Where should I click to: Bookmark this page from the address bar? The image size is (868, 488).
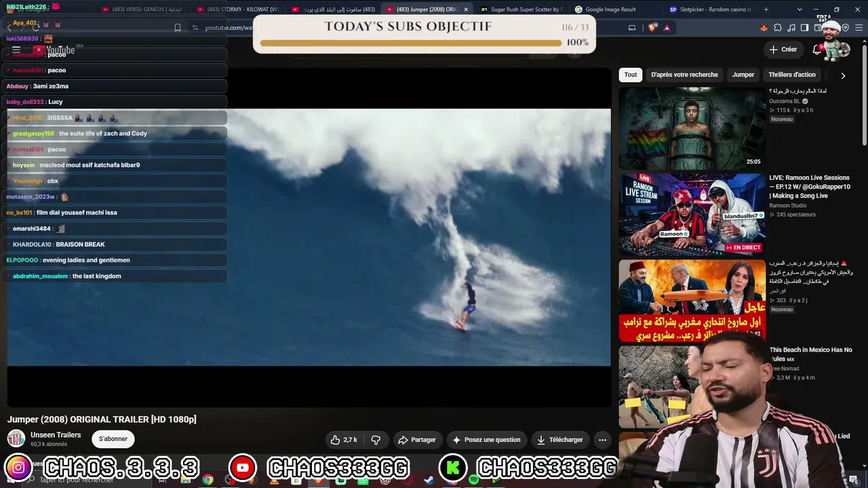[178, 28]
